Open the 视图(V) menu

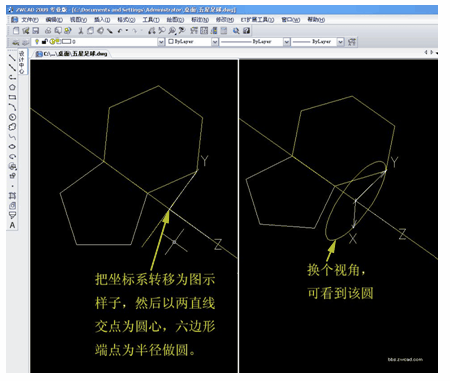click(78, 20)
